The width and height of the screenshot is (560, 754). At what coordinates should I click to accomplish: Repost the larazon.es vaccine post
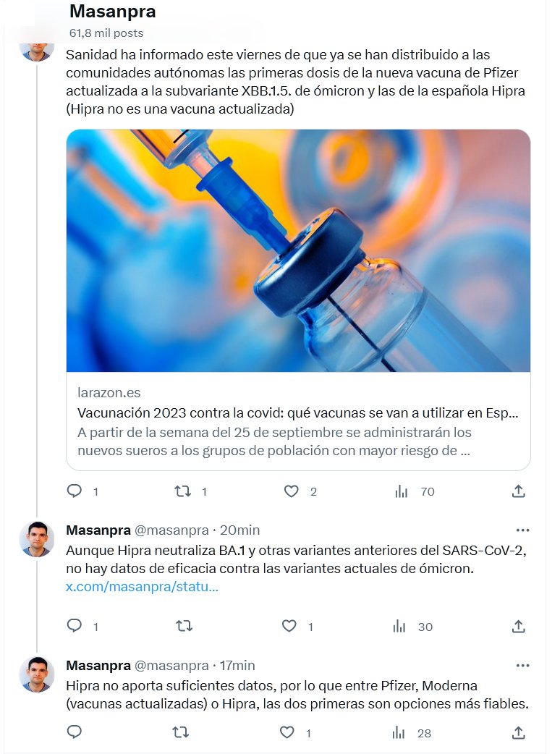[184, 491]
